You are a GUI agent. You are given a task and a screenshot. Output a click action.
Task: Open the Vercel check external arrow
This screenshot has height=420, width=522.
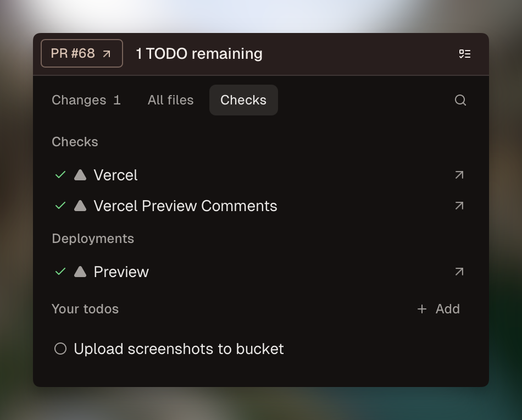[x=459, y=175]
